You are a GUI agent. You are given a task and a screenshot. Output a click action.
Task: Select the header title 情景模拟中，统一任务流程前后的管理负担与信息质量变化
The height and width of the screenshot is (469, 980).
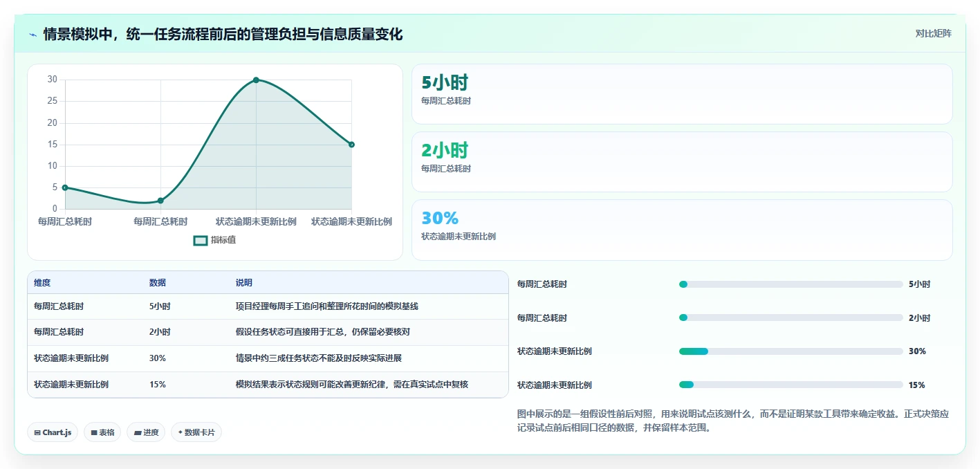pos(223,34)
